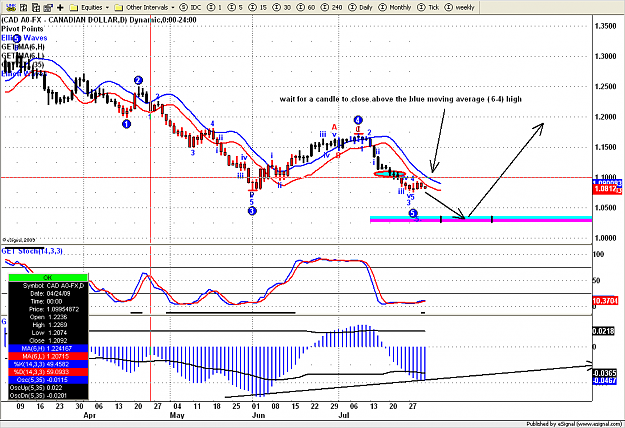
Task: Click the Date 04/24/09 row
Action: tap(48, 294)
